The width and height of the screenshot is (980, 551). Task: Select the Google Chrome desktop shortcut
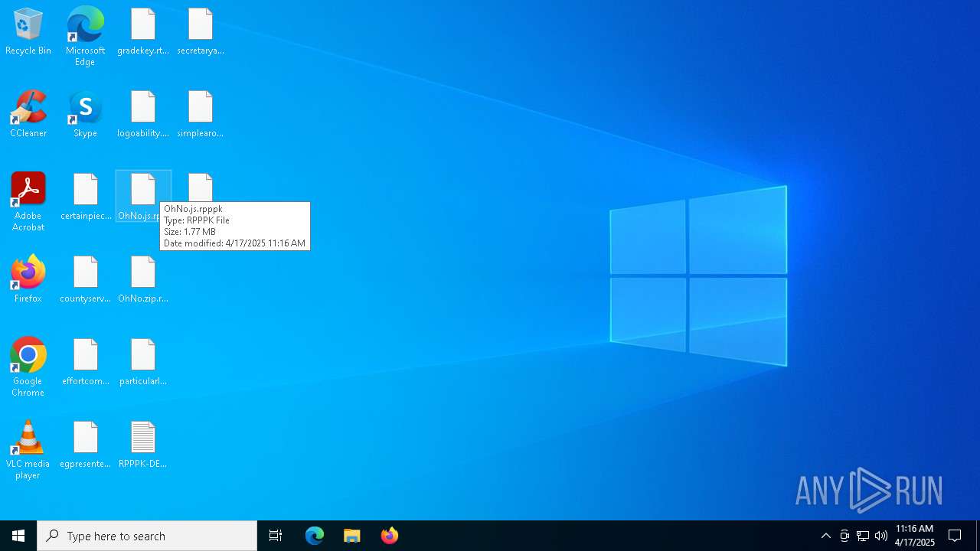tap(28, 367)
